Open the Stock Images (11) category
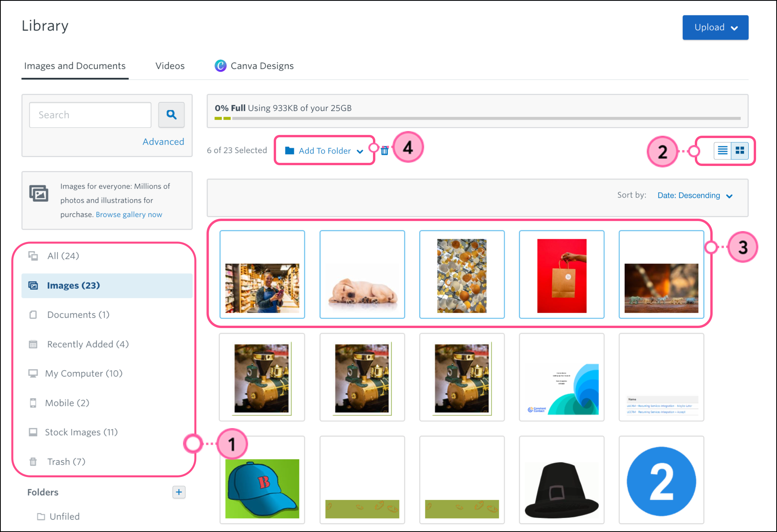 point(81,432)
